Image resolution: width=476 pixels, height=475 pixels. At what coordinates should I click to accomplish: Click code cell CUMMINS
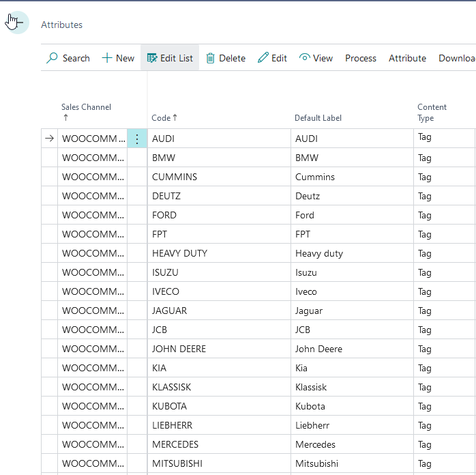pyautogui.click(x=219, y=177)
